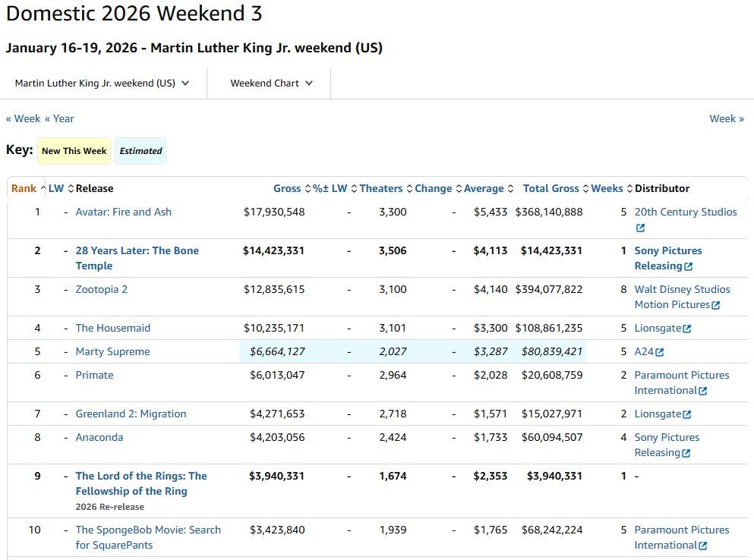Go to next Week link on right
This screenshot has height=560, width=754.
coord(726,118)
